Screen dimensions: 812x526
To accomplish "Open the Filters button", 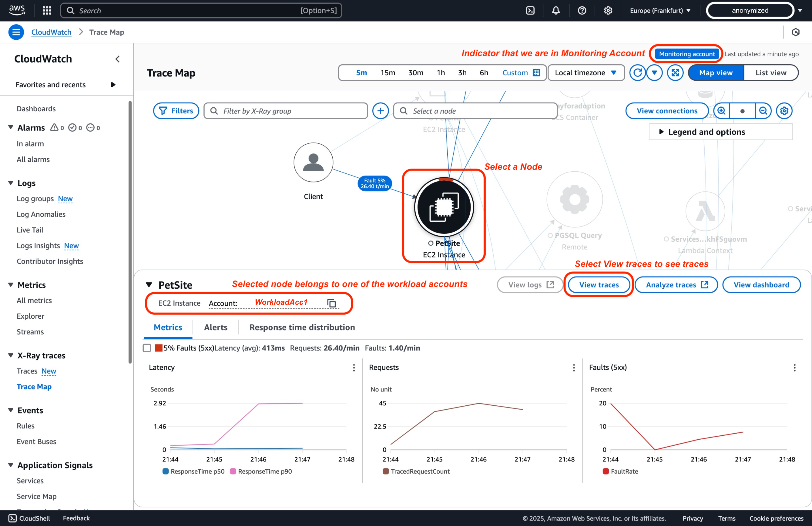I will click(176, 111).
